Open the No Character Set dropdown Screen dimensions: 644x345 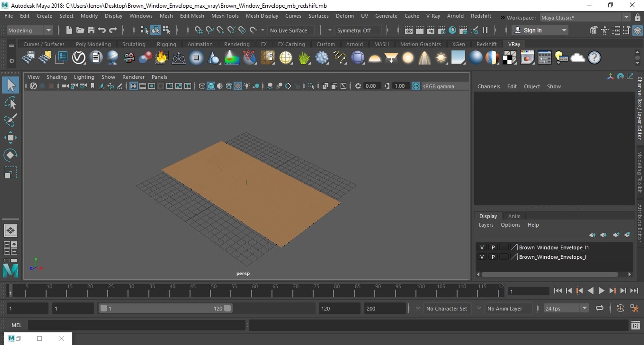447,308
